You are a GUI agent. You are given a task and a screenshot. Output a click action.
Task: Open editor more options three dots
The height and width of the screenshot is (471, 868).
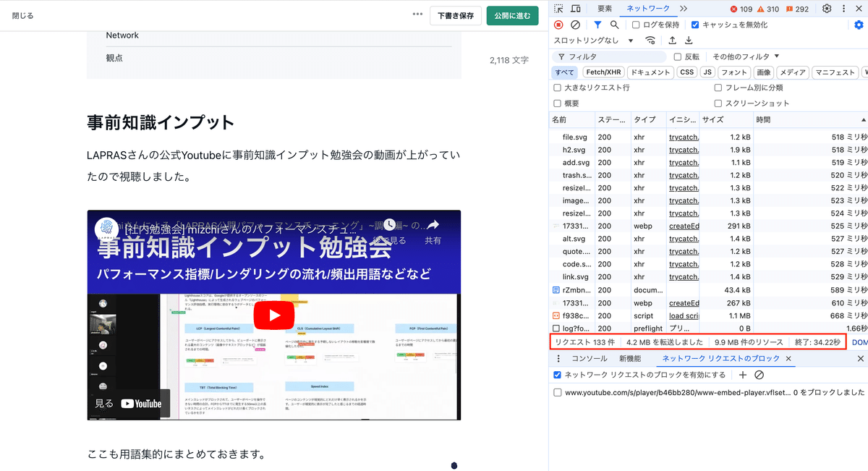click(417, 14)
